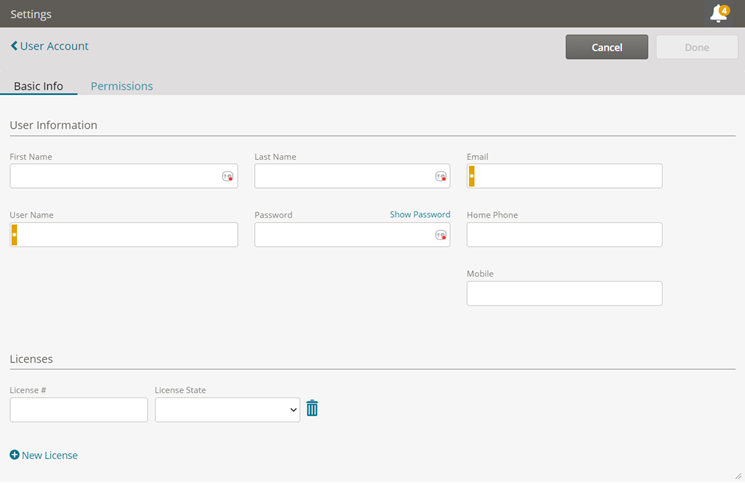The image size is (745, 483).
Task: Click the Done button
Action: pyautogui.click(x=697, y=47)
